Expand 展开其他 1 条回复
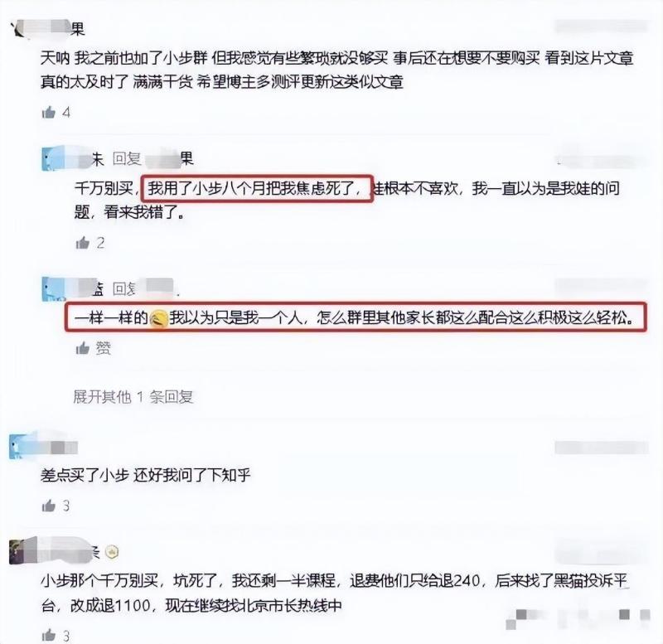Screen dimensions: 663x644 coord(133,397)
